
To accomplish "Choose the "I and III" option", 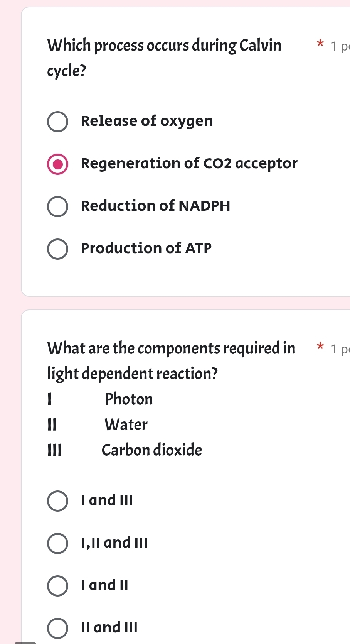I will pyautogui.click(x=57, y=501).
